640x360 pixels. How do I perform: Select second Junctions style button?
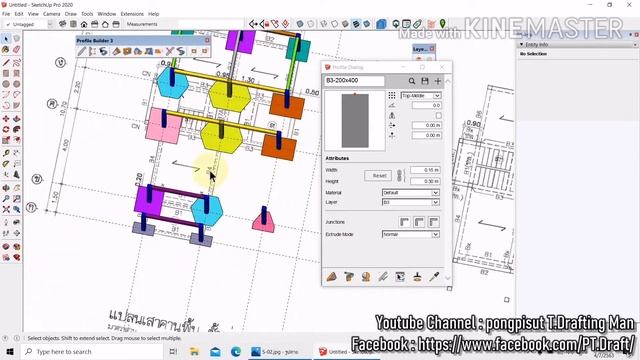(419, 222)
